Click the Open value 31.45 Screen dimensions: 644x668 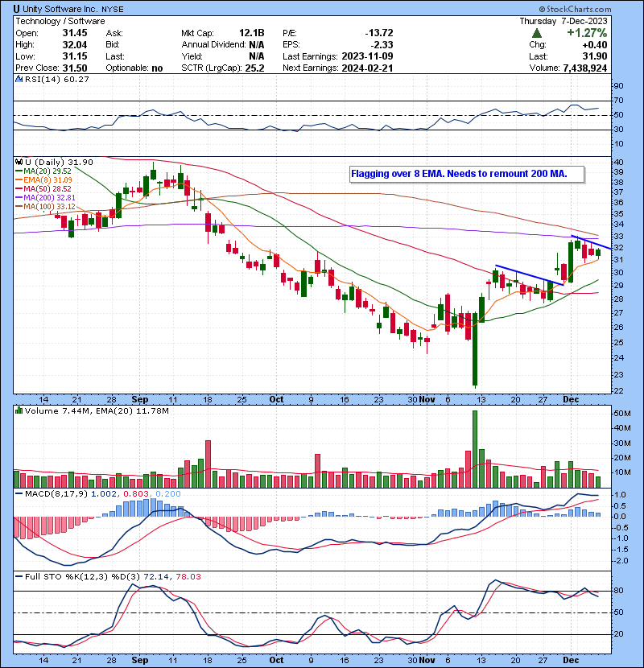[x=75, y=33]
